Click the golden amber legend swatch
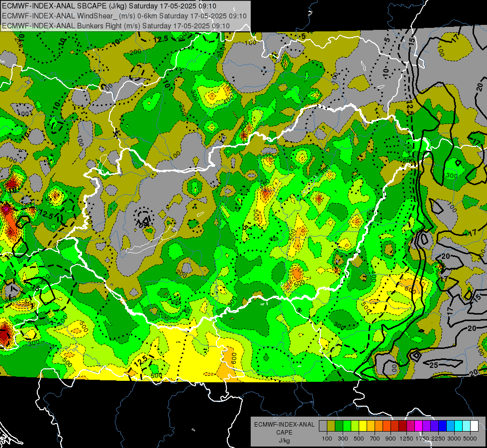 pos(371,426)
